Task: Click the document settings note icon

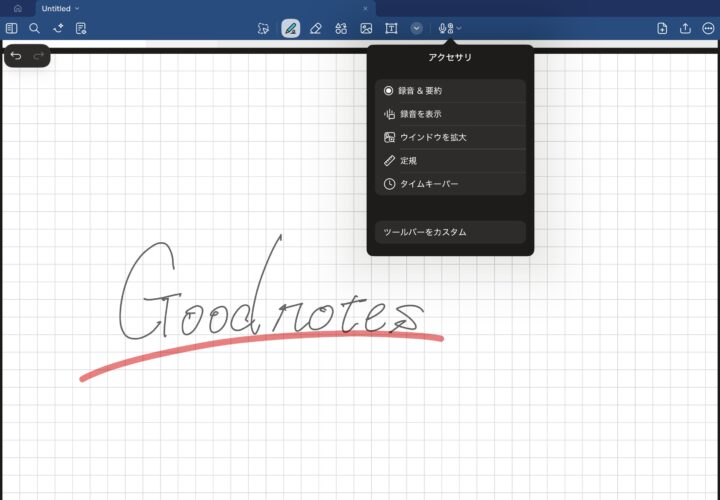Action: click(81, 28)
